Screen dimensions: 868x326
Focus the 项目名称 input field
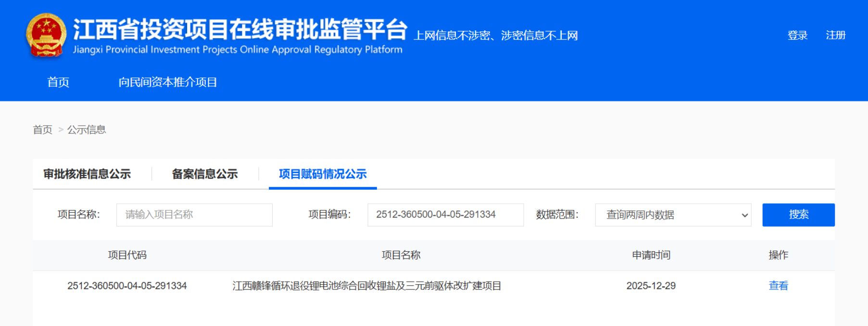pos(194,215)
